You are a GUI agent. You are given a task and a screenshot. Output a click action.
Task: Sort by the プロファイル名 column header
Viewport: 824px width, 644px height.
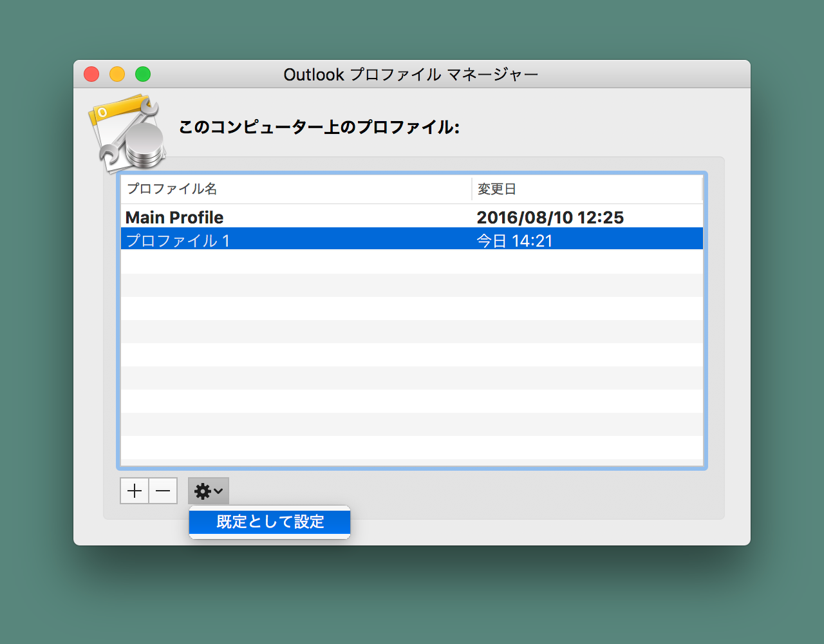(296, 189)
